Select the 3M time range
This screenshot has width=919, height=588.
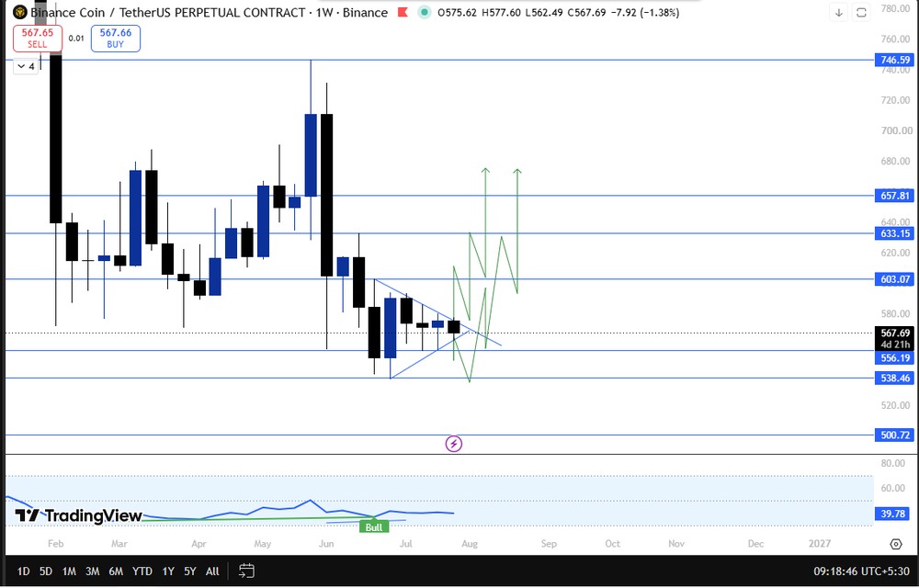coord(92,571)
